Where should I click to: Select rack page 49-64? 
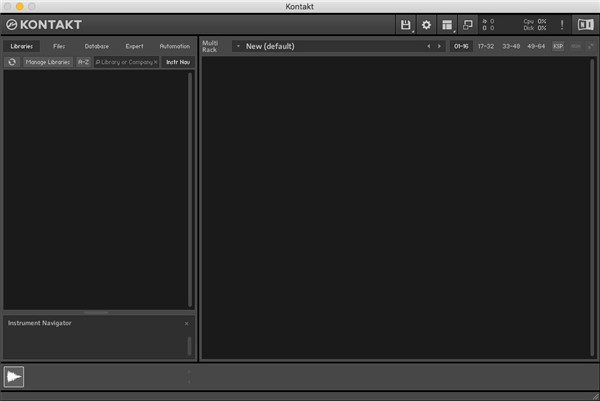[536, 46]
